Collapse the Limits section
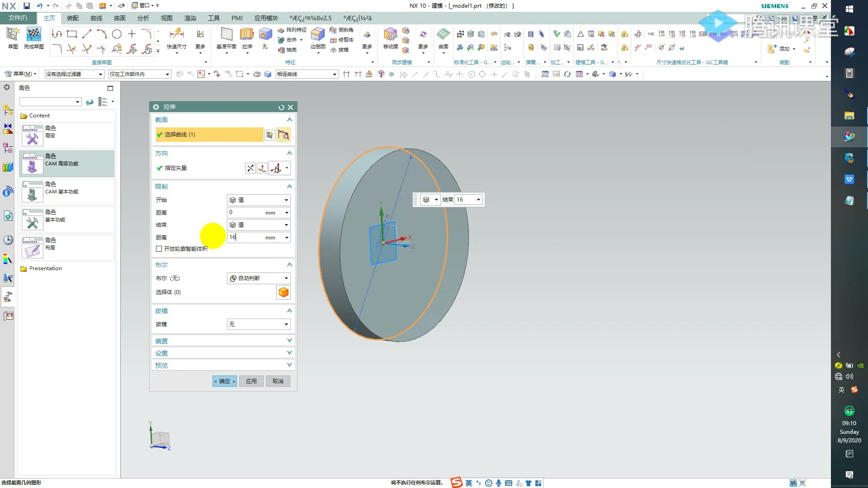This screenshot has width=868, height=488. coord(289,187)
